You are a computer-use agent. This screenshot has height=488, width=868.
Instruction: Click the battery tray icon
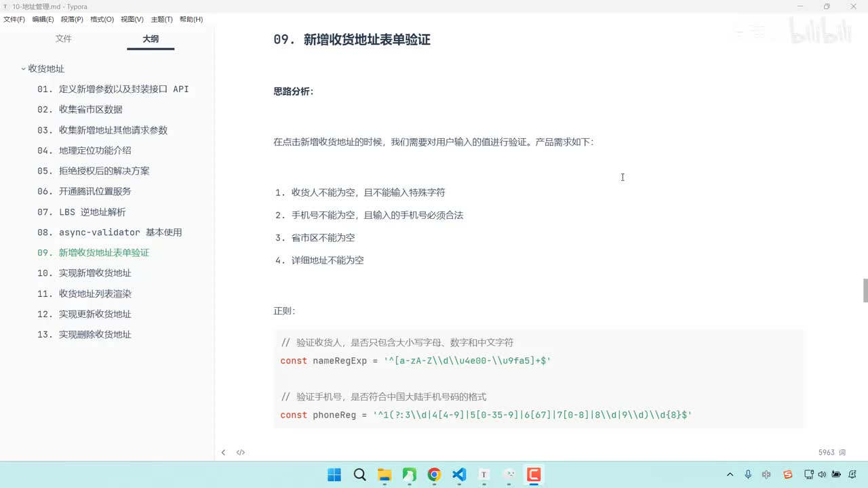[x=836, y=474]
